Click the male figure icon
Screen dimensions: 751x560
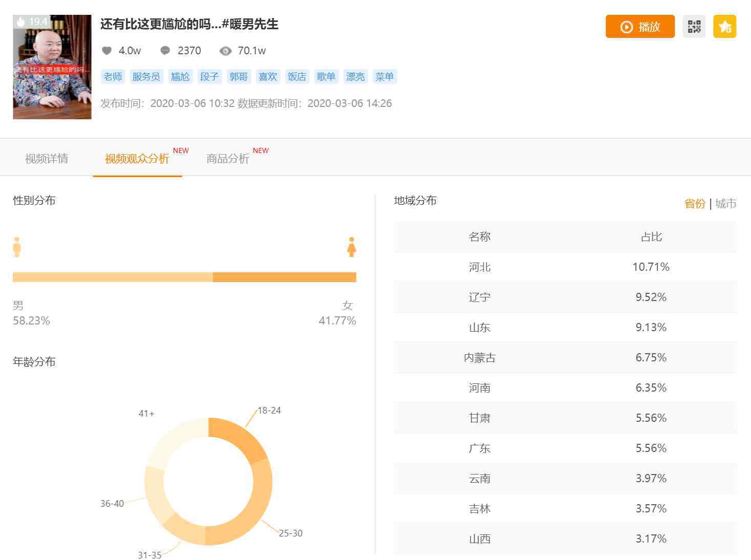(x=17, y=247)
